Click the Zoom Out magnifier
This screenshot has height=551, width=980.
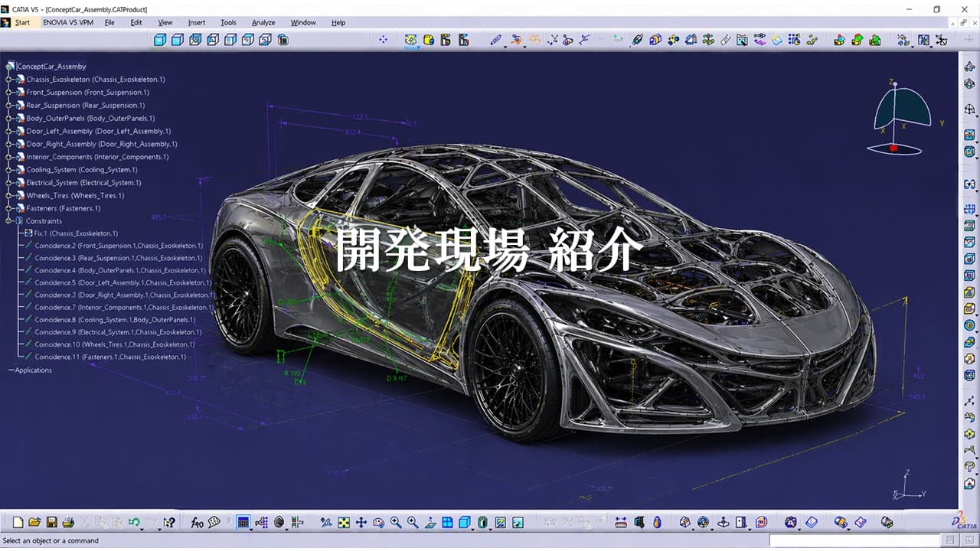pyautogui.click(x=413, y=522)
